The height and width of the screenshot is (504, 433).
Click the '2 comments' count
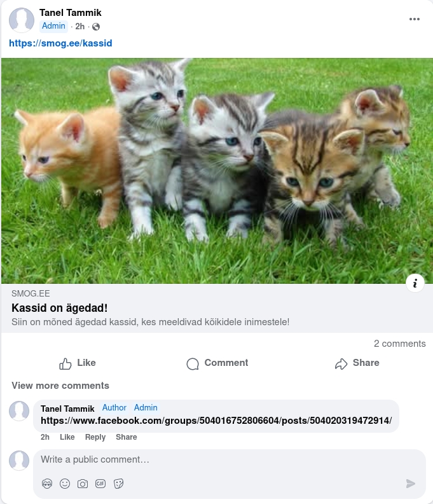tap(399, 344)
